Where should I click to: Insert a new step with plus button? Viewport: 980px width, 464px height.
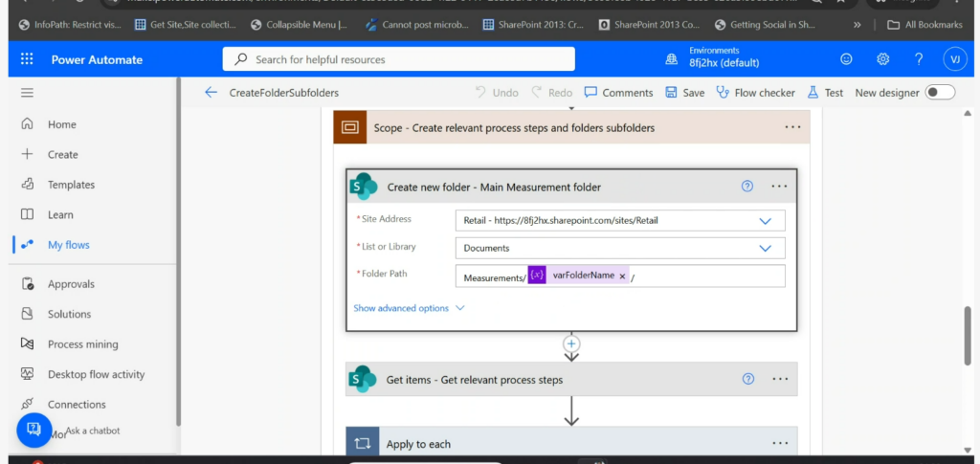coord(571,344)
